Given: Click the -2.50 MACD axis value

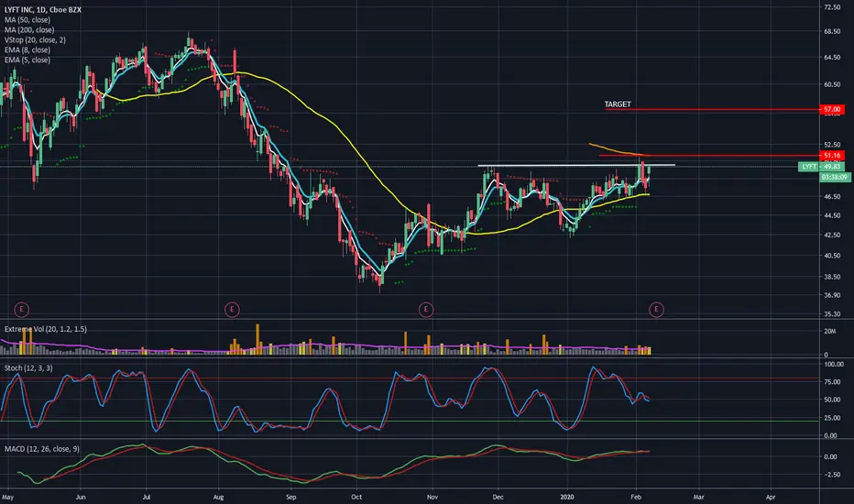Looking at the screenshot, I should pos(831,475).
